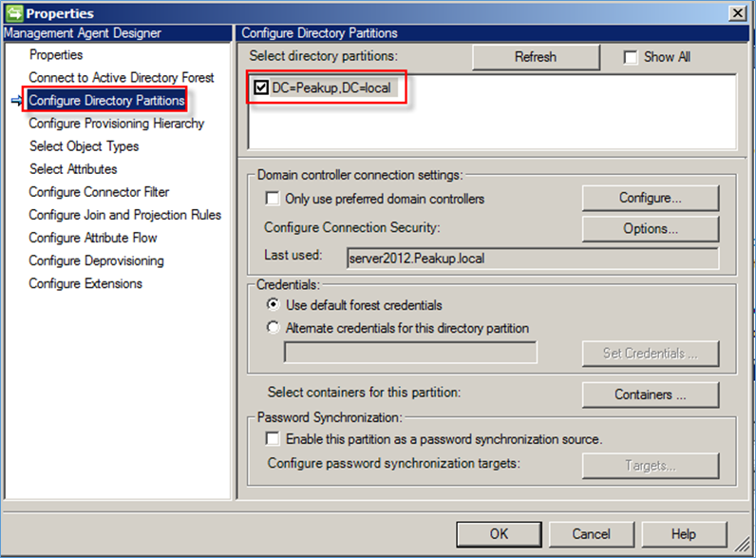This screenshot has width=756, height=558.
Task: Open the Properties designer page
Action: [56, 54]
